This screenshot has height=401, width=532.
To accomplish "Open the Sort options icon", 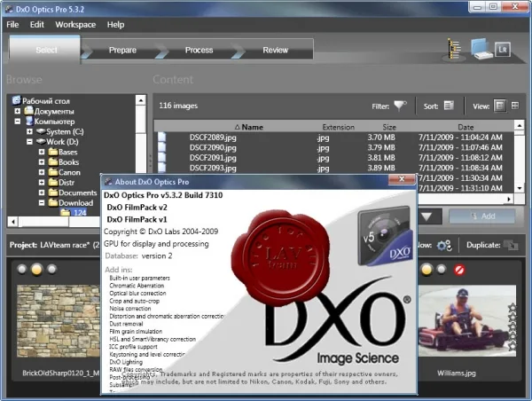I will tap(449, 106).
